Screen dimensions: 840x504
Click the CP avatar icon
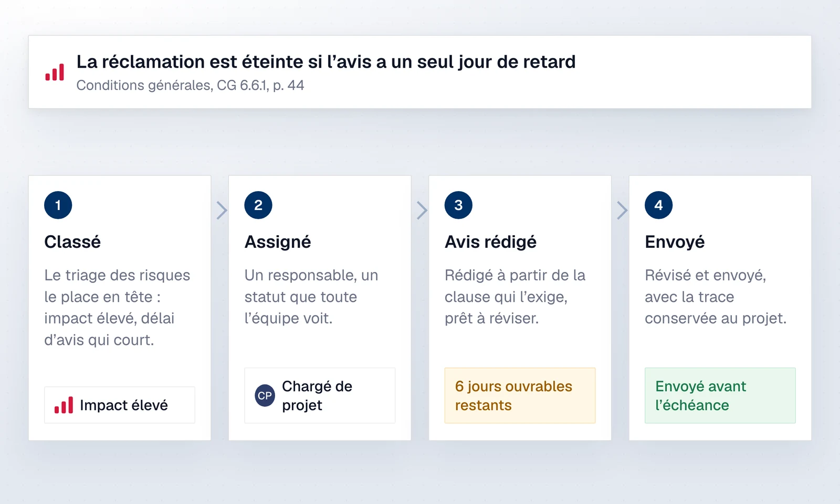coord(265,395)
